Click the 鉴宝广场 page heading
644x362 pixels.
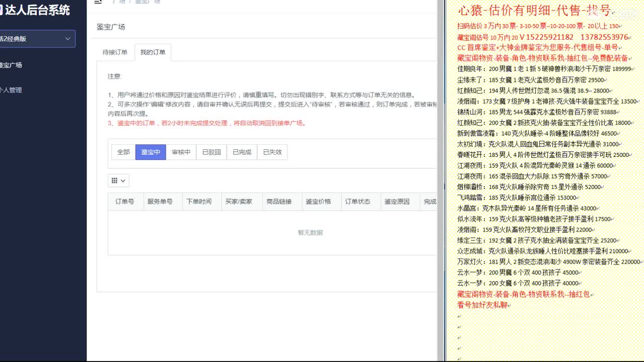click(x=111, y=27)
